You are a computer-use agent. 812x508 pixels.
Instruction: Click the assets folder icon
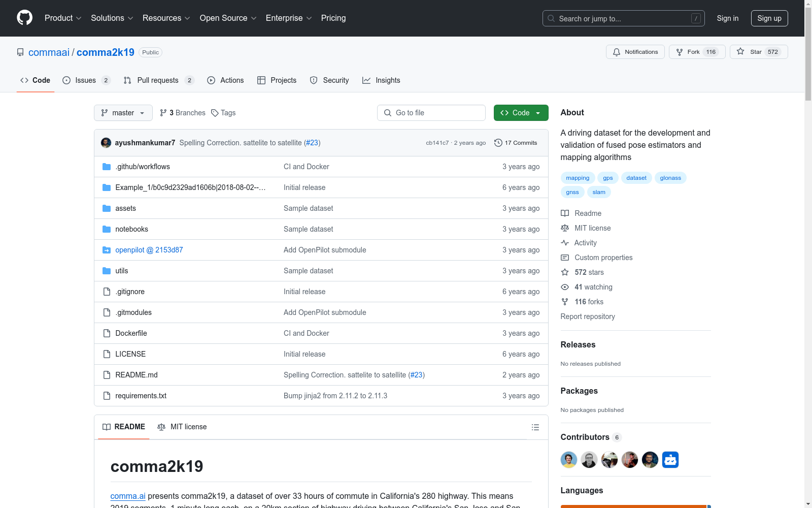(x=107, y=208)
